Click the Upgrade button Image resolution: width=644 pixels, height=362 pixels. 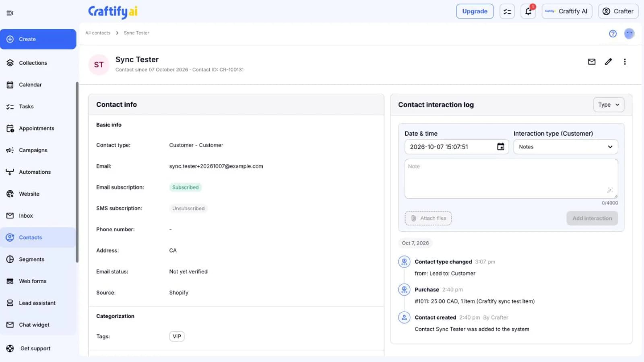[x=475, y=11]
